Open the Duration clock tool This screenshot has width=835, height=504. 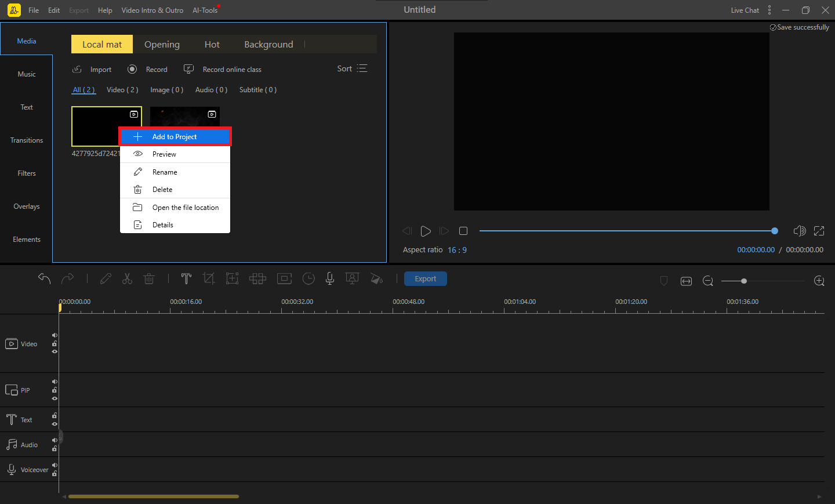308,279
